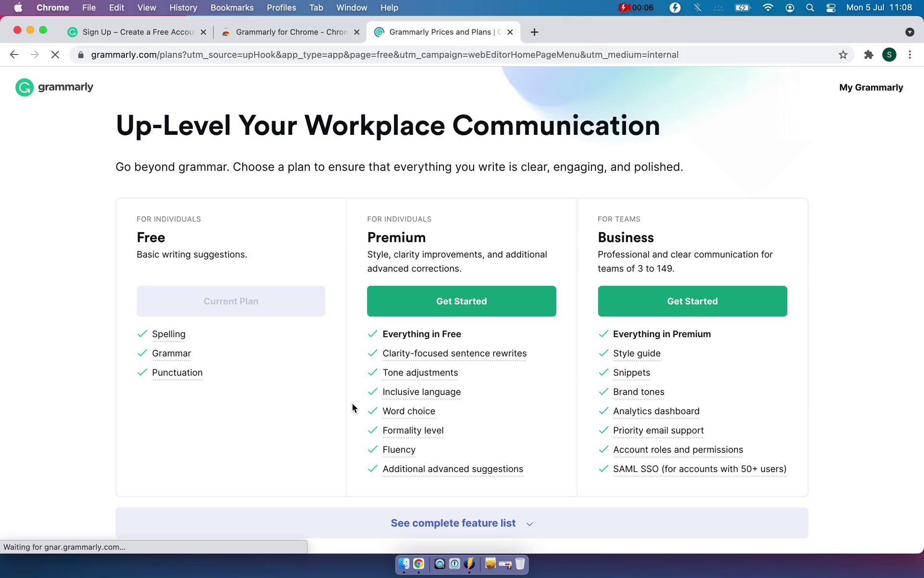The image size is (924, 578).
Task: Switch to Grammarly for Chrome tab
Action: click(291, 32)
